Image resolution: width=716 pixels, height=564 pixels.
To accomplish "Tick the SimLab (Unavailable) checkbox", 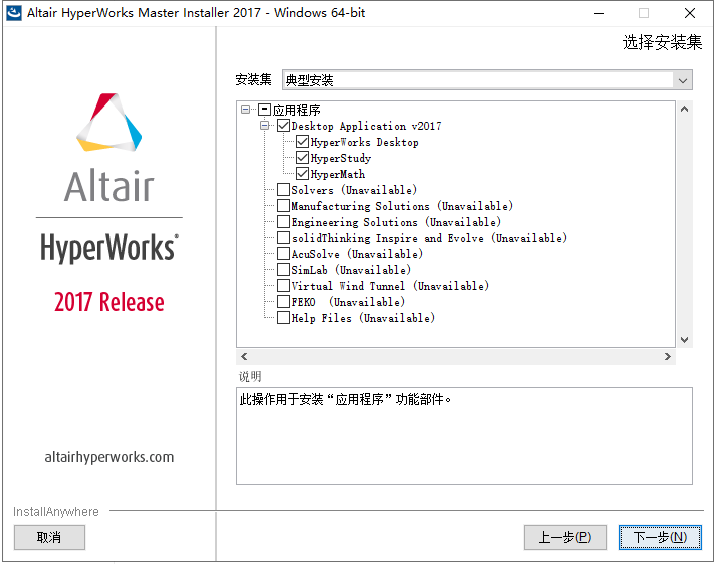I will (x=284, y=269).
